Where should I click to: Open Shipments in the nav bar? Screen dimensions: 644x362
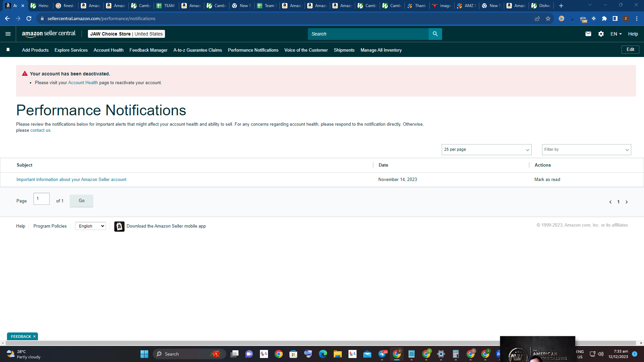point(344,50)
